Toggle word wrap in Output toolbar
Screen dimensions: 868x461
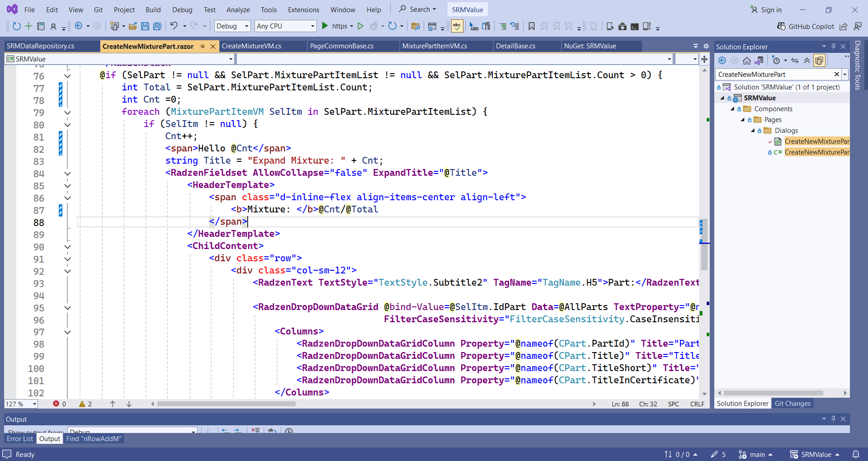click(272, 431)
